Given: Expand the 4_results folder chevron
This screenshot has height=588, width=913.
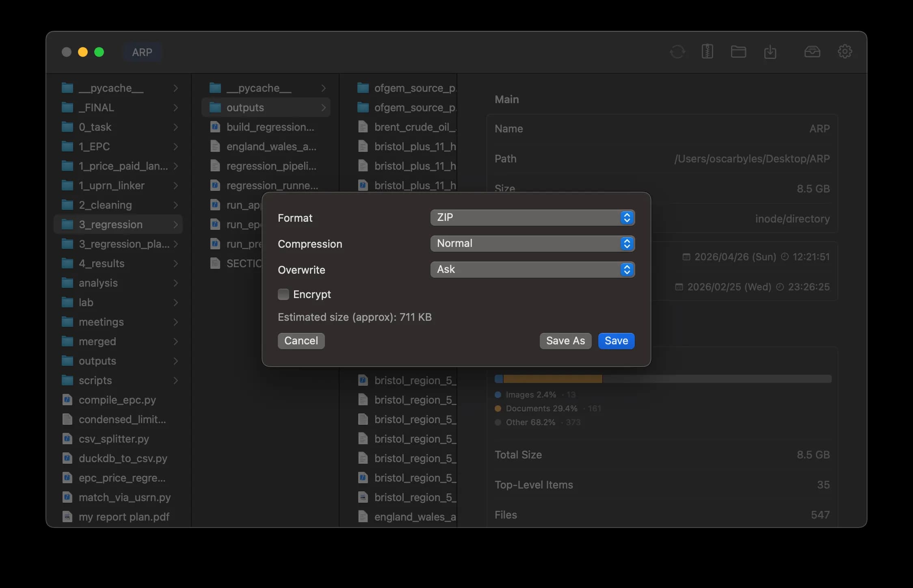Looking at the screenshot, I should [175, 264].
